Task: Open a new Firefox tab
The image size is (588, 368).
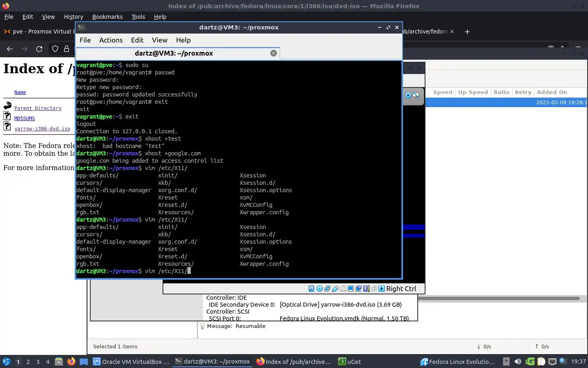Action: click(467, 31)
